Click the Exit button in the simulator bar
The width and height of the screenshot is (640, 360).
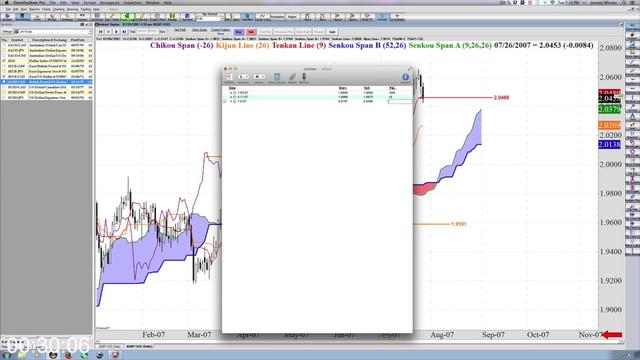[x=332, y=32]
